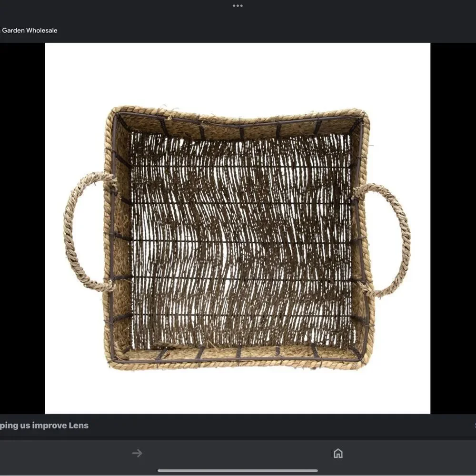The image size is (476, 476).
Task: Open the three-dot menu at top
Action: point(238,6)
